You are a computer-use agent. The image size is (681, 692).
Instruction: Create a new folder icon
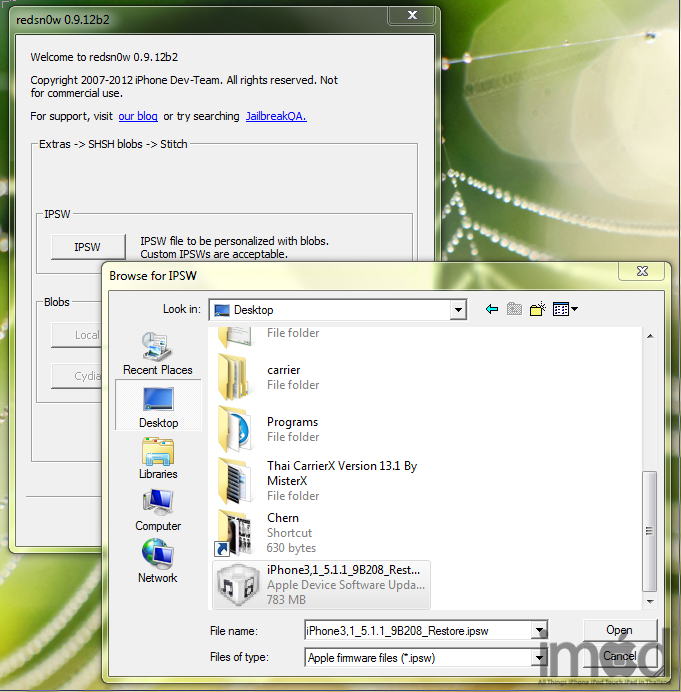click(x=538, y=309)
